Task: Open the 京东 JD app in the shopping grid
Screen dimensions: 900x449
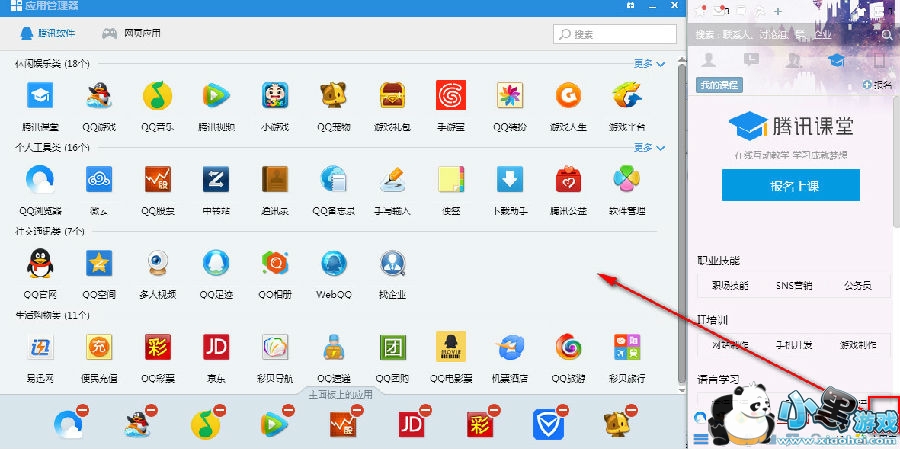Action: pyautogui.click(x=216, y=347)
